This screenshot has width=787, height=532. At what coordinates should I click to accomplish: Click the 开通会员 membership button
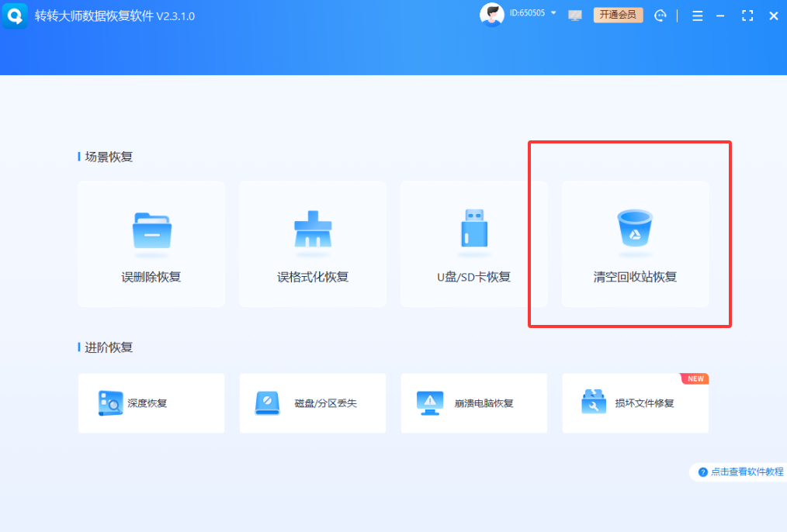coord(618,15)
